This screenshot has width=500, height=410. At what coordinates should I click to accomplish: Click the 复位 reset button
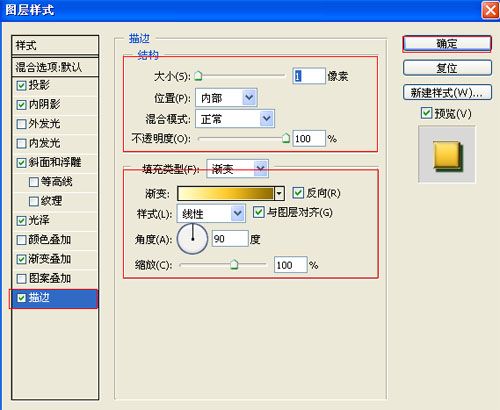(x=447, y=68)
